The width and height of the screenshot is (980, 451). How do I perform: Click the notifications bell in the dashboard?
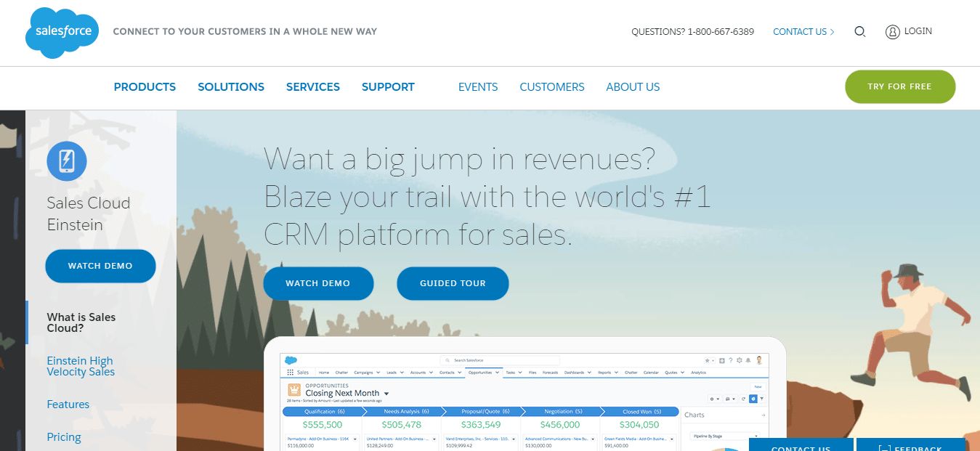pos(748,360)
